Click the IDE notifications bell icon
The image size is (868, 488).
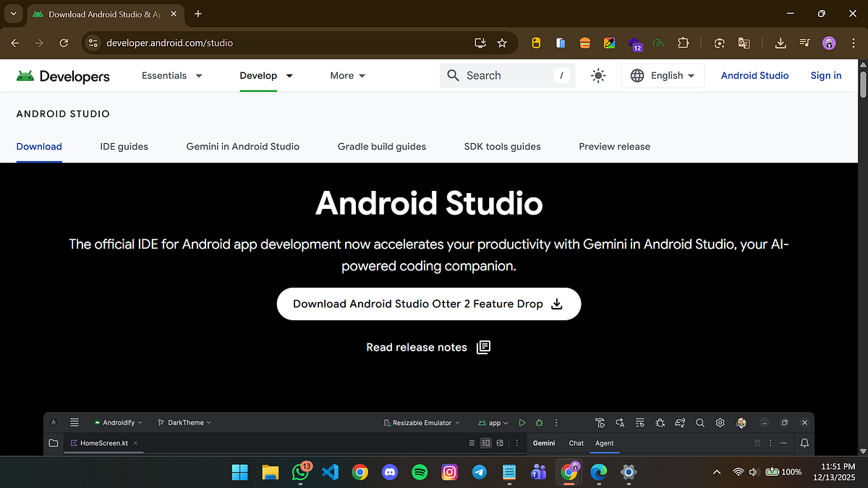pos(804,442)
